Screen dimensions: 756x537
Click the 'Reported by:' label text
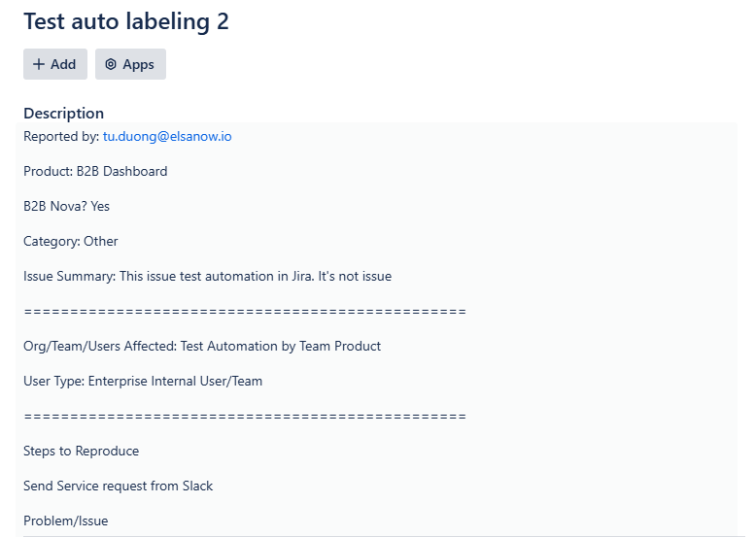coord(61,136)
